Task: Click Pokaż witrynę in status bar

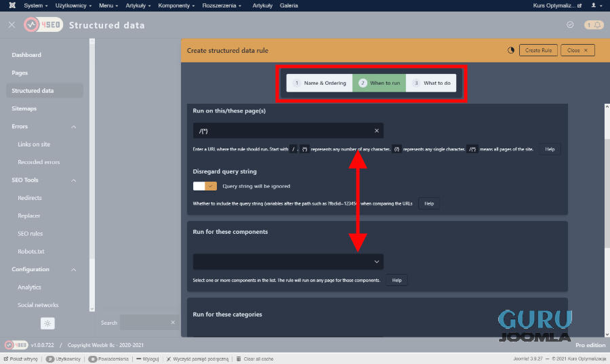Action: pyautogui.click(x=21, y=359)
